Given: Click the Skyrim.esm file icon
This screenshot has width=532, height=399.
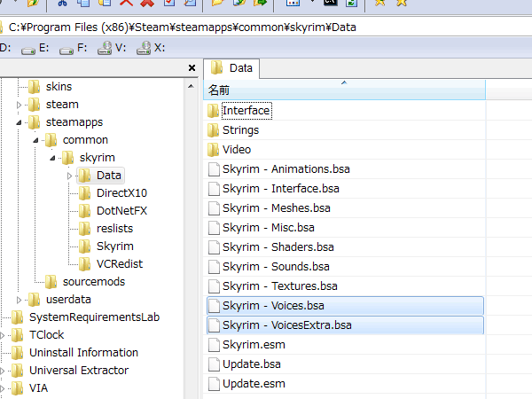Looking at the screenshot, I should pos(213,345).
